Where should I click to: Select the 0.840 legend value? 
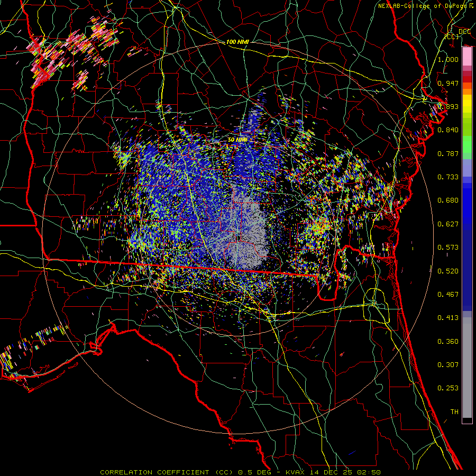coord(448,130)
